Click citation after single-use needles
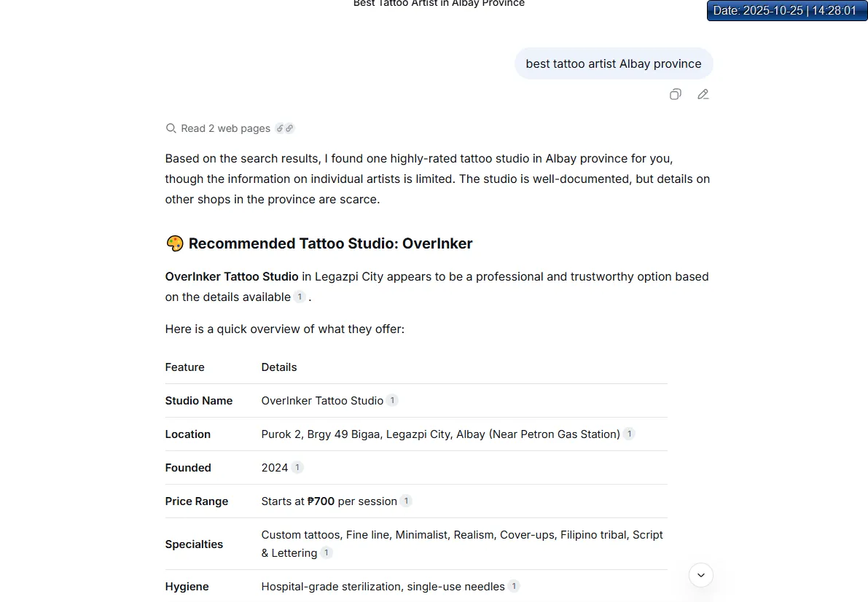Image resolution: width=868 pixels, height=602 pixels. pos(514,586)
